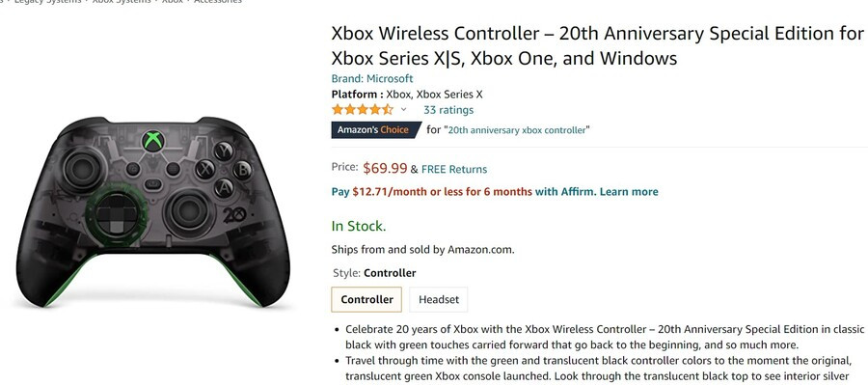
Task: Click the 20 anniversary logo on controller
Action: pos(234,214)
